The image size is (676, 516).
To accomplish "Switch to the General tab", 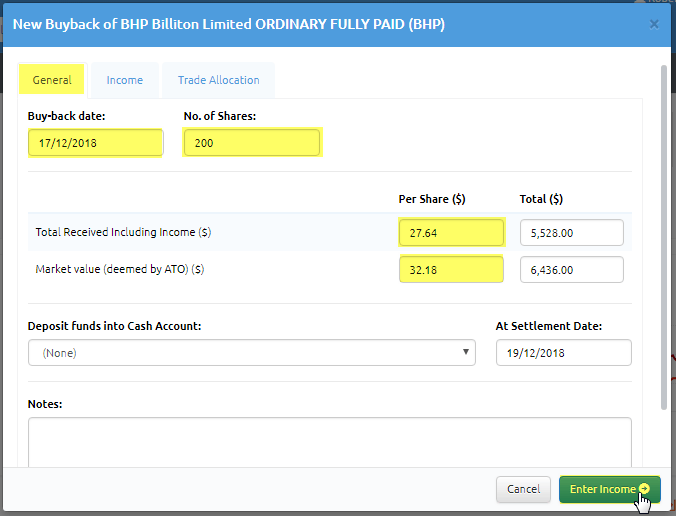I will (52, 80).
